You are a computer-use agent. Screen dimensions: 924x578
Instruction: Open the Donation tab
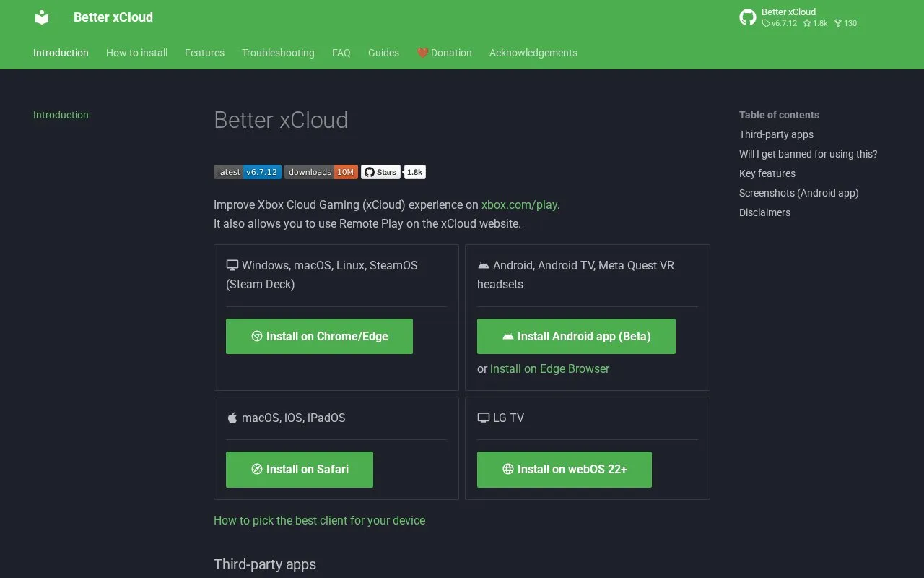(x=444, y=53)
